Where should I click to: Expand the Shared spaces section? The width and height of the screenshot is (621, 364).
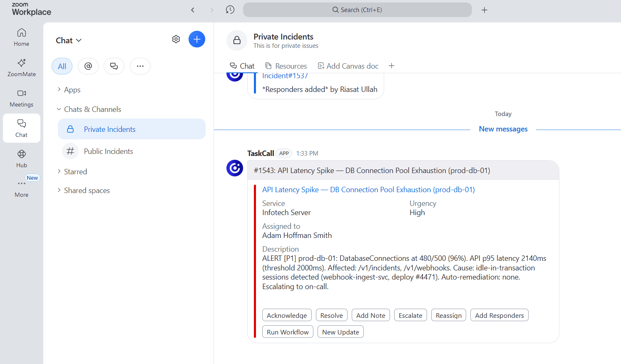[83, 191]
